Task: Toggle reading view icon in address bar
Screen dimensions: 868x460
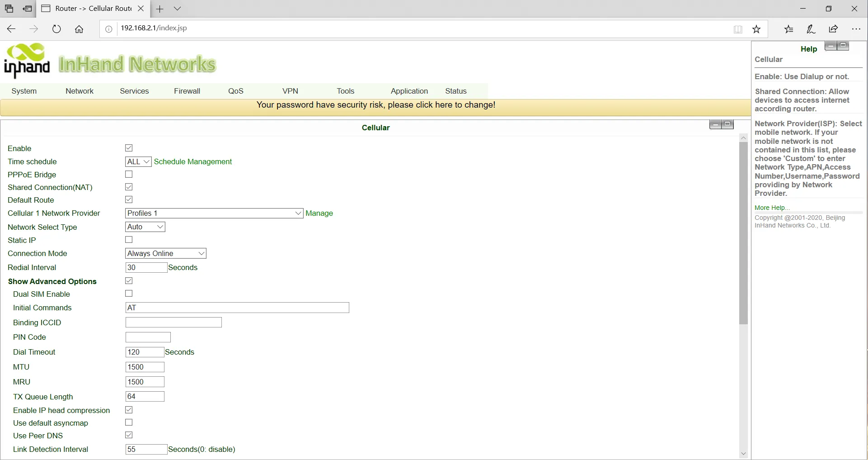Action: tap(738, 29)
